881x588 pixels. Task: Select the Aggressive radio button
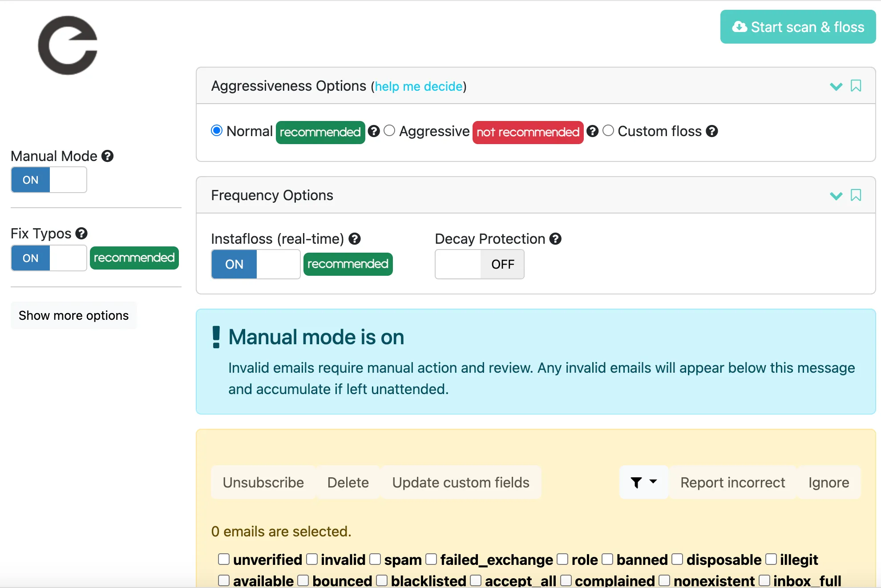click(x=389, y=131)
